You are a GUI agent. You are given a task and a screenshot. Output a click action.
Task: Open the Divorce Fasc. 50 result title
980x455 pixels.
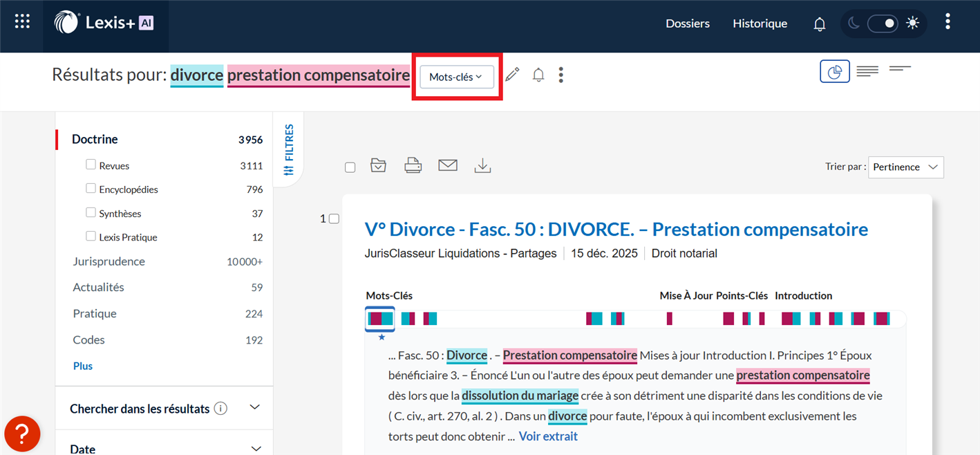point(616,229)
